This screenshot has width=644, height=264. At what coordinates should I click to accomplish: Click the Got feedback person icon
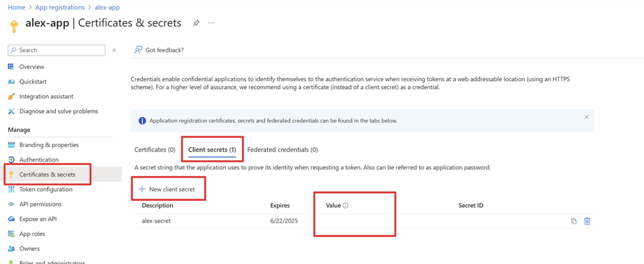click(x=138, y=50)
